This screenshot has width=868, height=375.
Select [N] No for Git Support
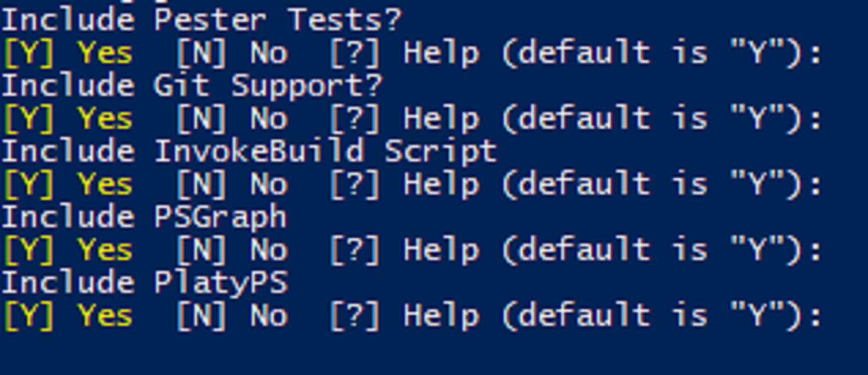pyautogui.click(x=232, y=119)
